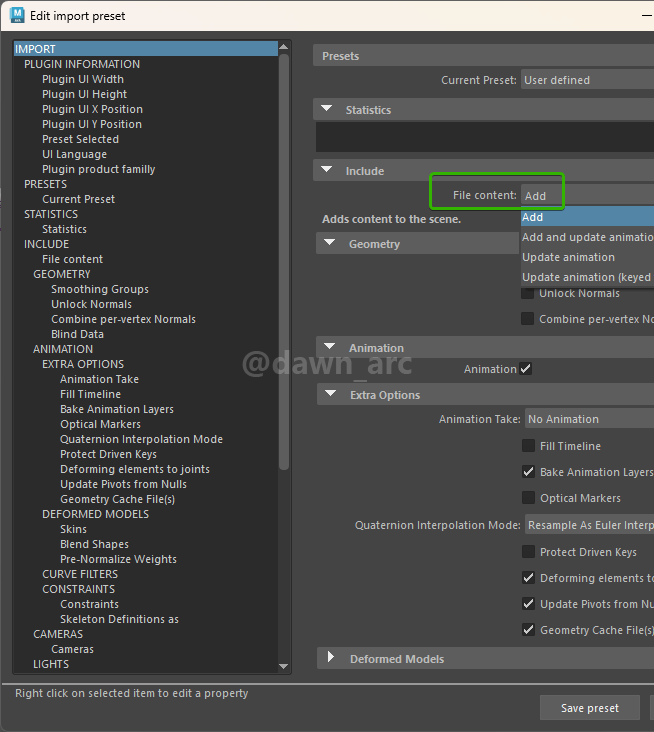
Task: Collapse the Statistics section triangle
Action: 327,109
